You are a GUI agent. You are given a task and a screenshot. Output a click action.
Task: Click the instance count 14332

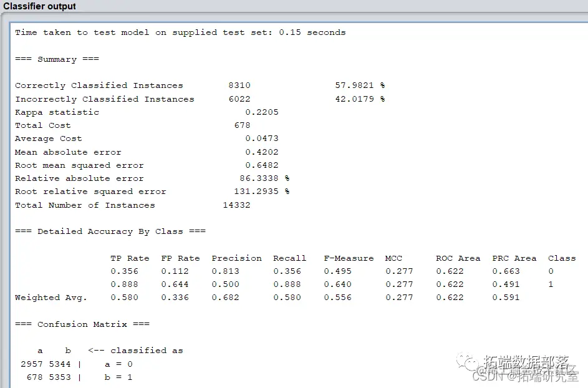(236, 205)
